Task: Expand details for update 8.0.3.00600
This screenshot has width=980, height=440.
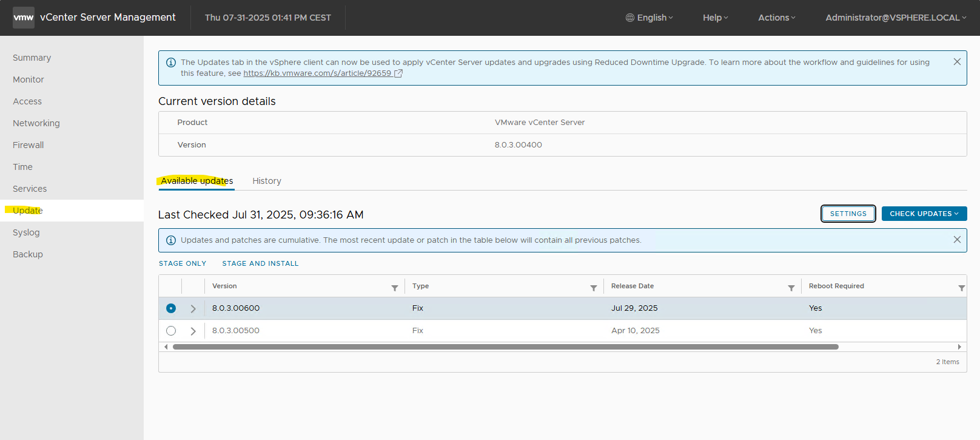Action: [193, 309]
